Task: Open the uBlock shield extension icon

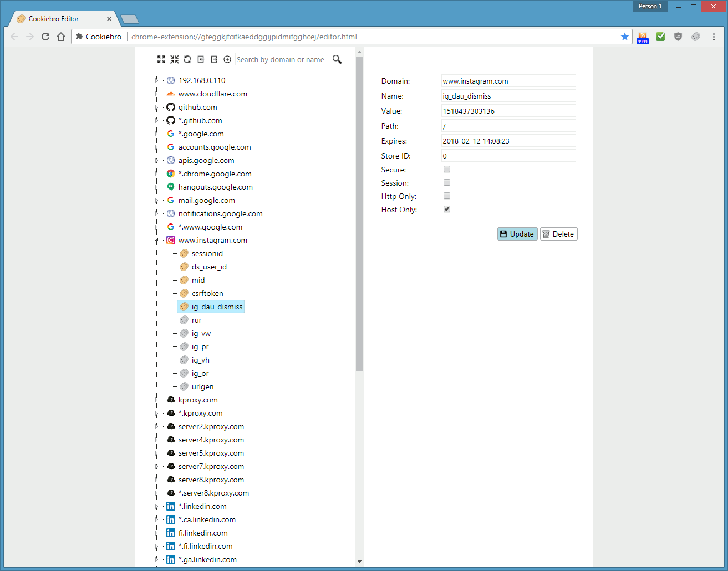Action: pos(678,37)
